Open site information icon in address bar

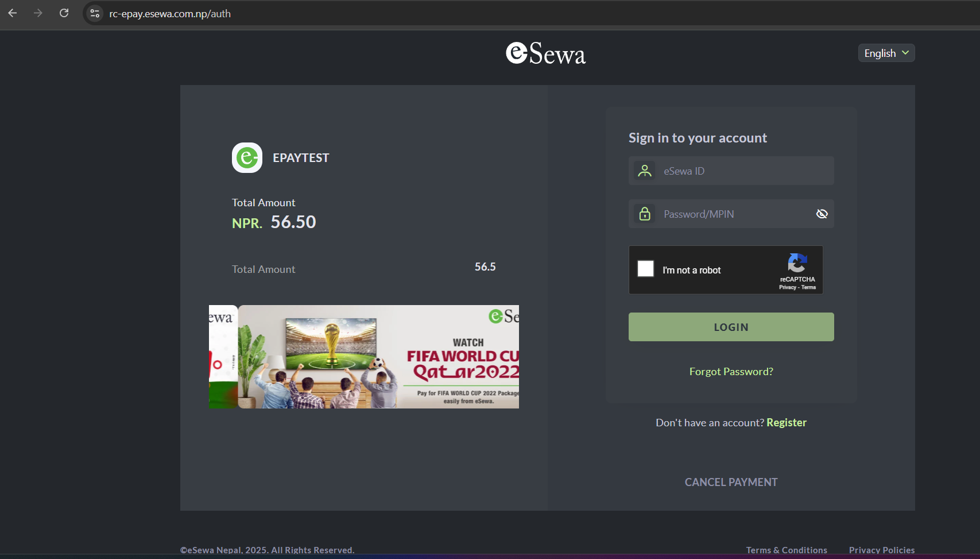coord(95,13)
